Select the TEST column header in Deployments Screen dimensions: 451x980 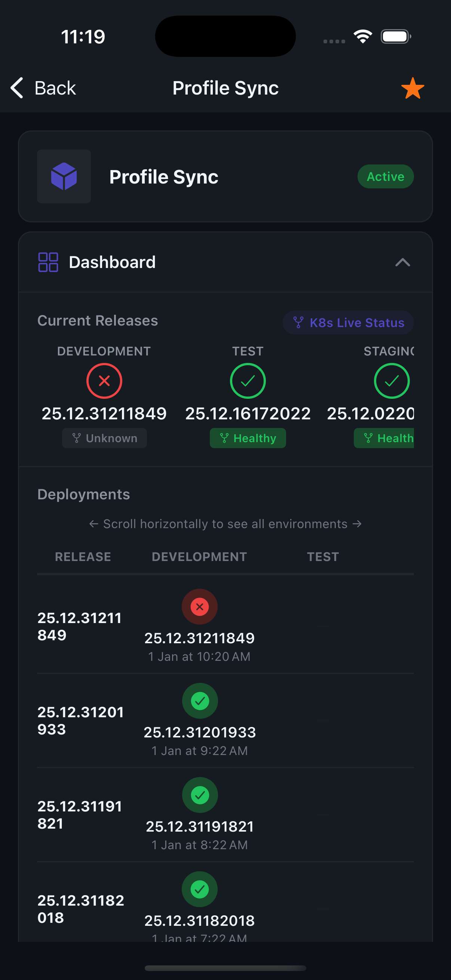(323, 557)
